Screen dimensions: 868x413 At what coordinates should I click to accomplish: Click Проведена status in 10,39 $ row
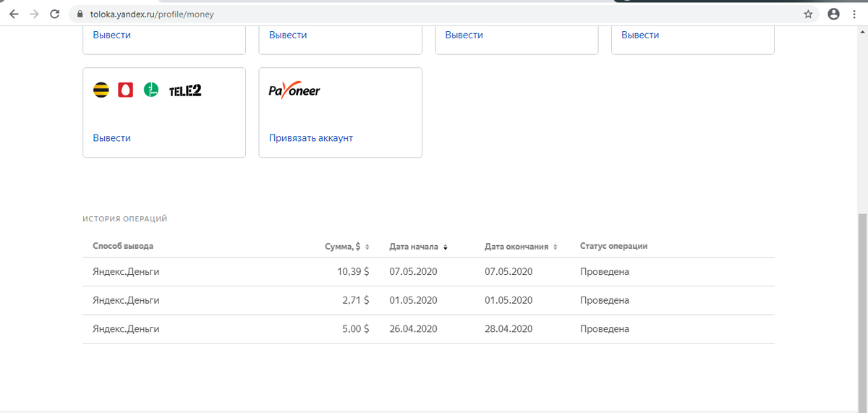605,272
